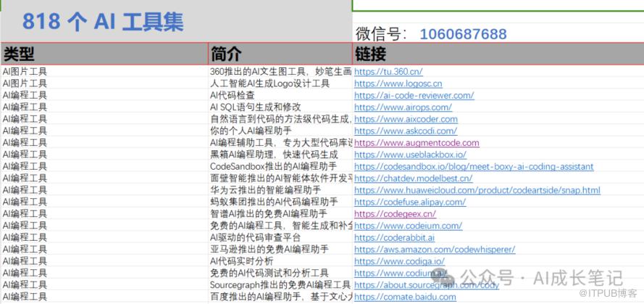Visit the www.aixcoder.com link
The image size is (644, 304).
(406, 119)
